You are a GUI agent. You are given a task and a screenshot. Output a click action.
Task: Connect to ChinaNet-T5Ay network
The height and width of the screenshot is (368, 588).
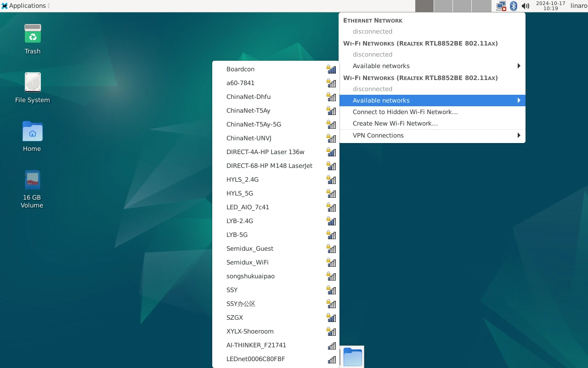[x=276, y=110]
